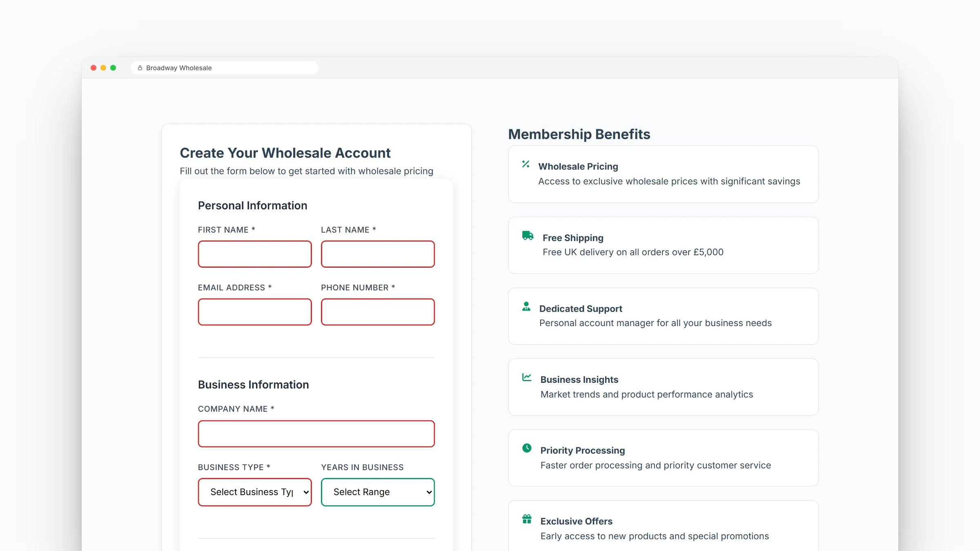Click the Business Information section heading
The width and height of the screenshot is (980, 551).
253,385
